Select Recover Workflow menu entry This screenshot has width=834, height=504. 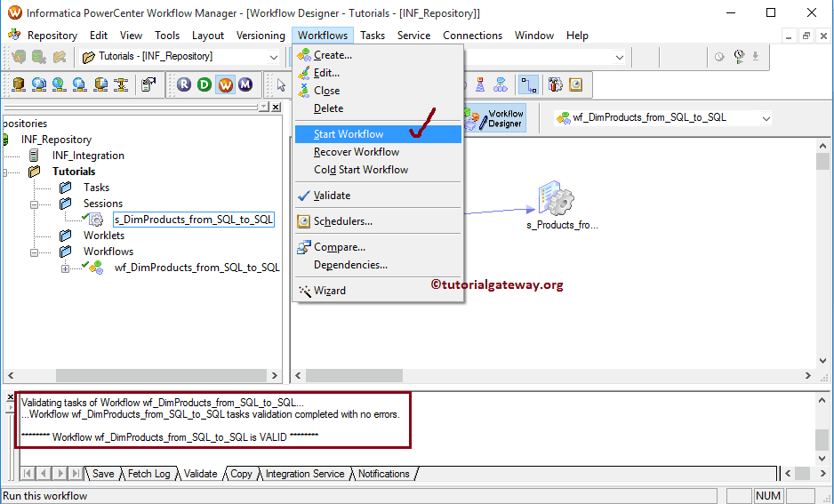(x=378, y=152)
